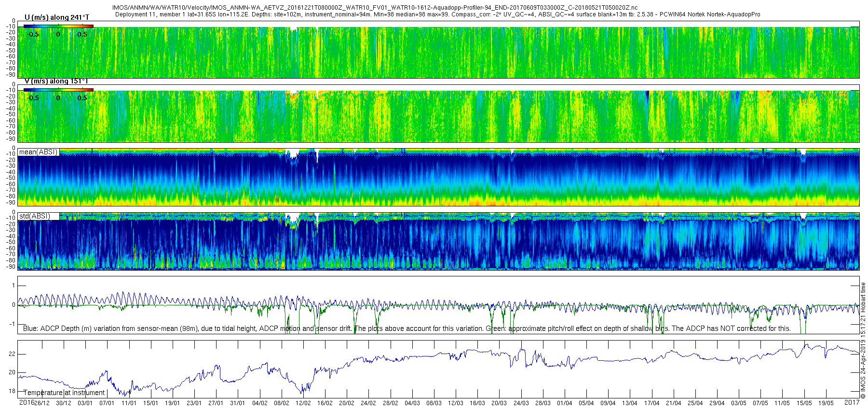Click the vertical IMOS timestamp text at right
The width and height of the screenshot is (868, 410).
pyautogui.click(x=863, y=340)
